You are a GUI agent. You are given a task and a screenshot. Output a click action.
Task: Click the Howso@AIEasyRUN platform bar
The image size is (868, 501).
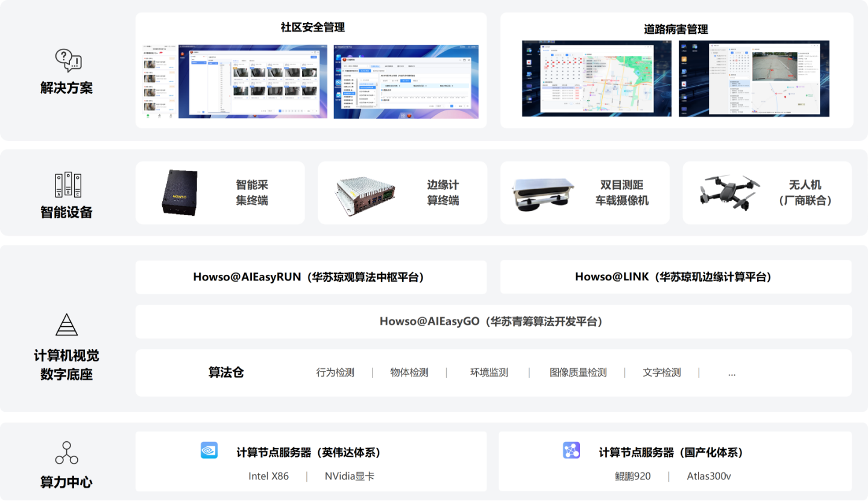tap(311, 277)
